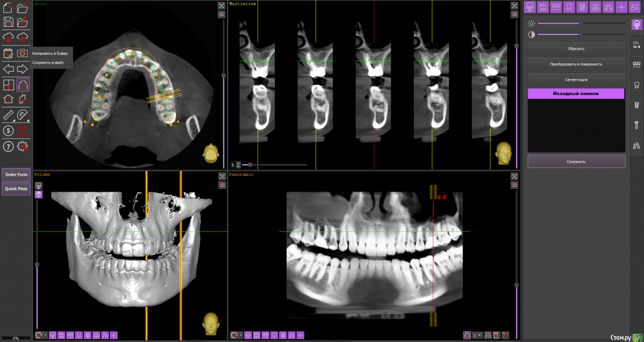This screenshot has height=342, width=644.
Task: Click the 'Сегментация' button
Action: point(576,79)
